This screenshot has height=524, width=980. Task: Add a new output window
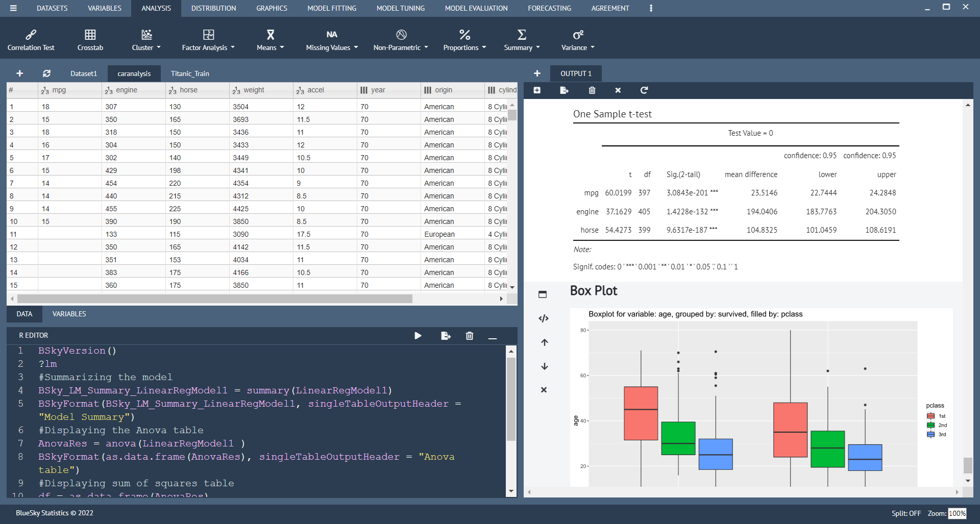click(537, 73)
